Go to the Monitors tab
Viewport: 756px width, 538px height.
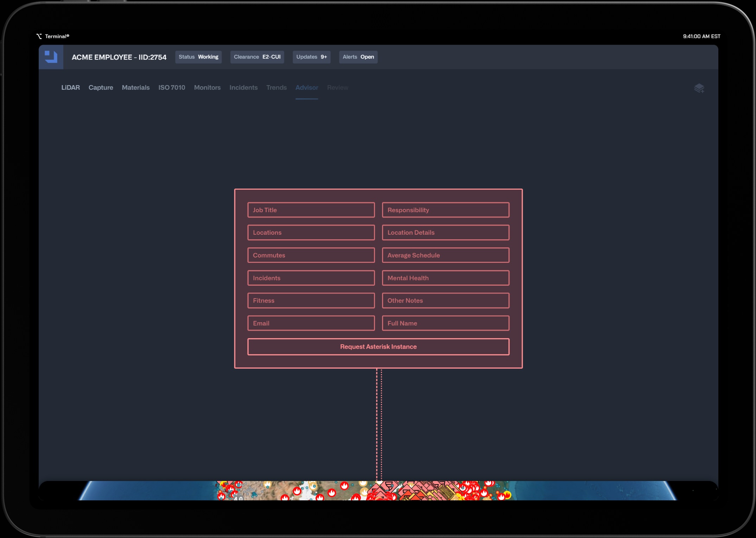pyautogui.click(x=207, y=88)
